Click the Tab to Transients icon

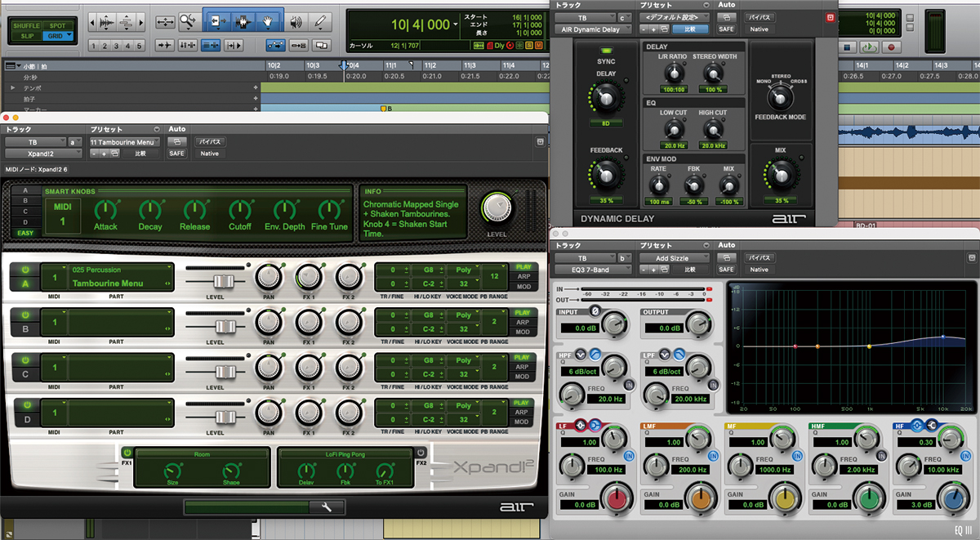pyautogui.click(x=164, y=46)
